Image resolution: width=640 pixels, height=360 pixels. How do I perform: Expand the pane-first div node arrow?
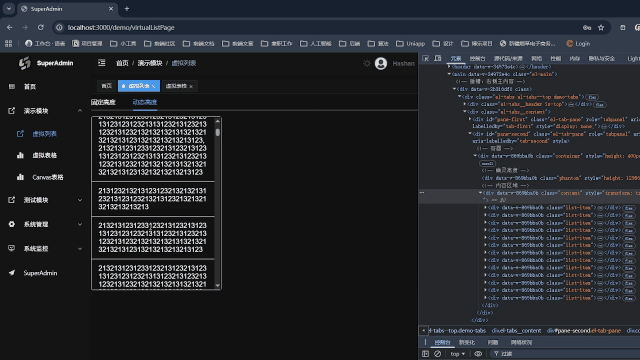469,119
